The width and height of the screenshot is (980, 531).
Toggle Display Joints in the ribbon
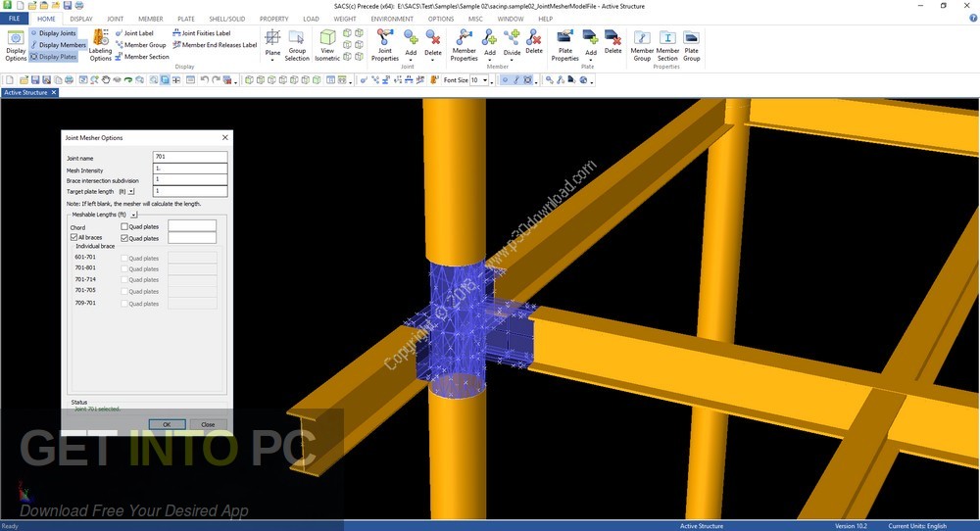click(53, 33)
